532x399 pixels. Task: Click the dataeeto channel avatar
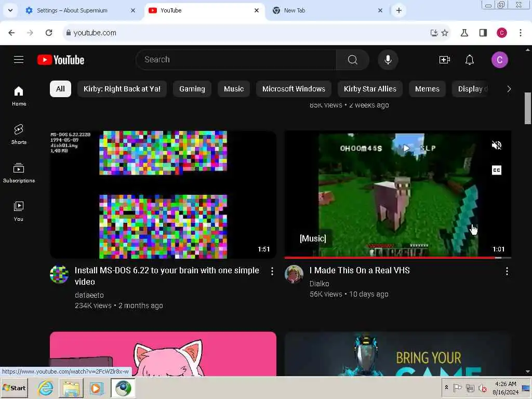(59, 274)
